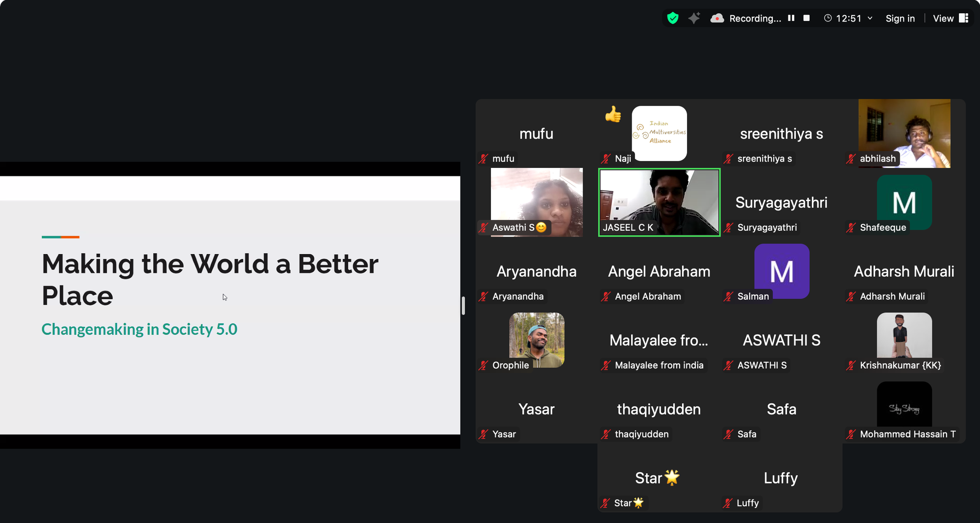
Task: Select Orophile's profile picture tile
Action: tap(537, 339)
